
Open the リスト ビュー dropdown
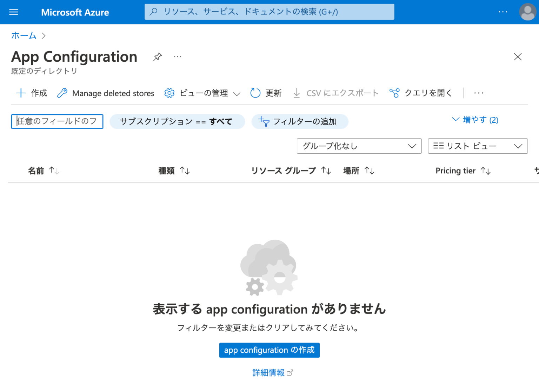point(477,146)
